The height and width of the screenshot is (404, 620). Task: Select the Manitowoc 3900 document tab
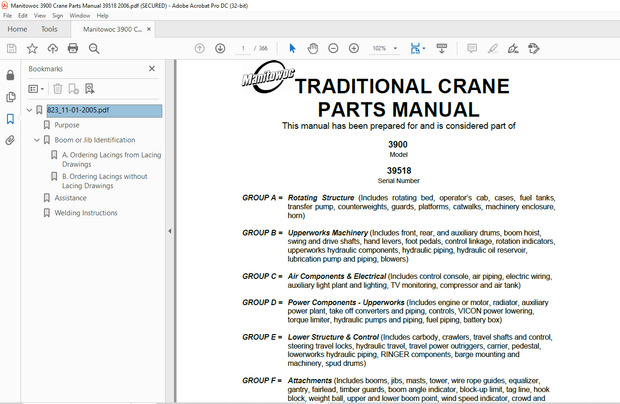click(112, 29)
